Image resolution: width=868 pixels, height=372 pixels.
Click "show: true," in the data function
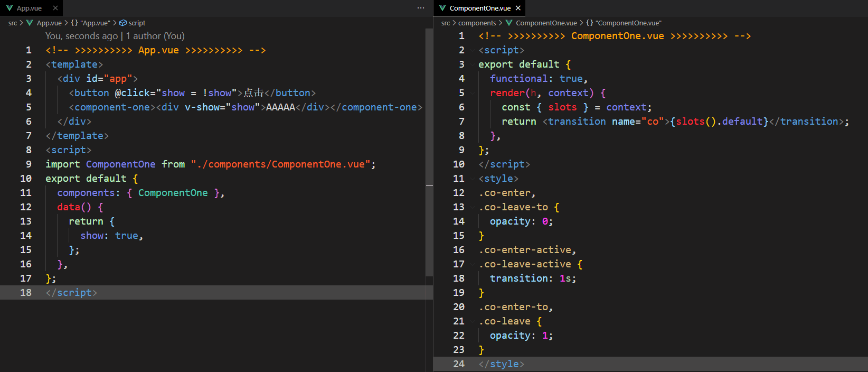click(112, 236)
